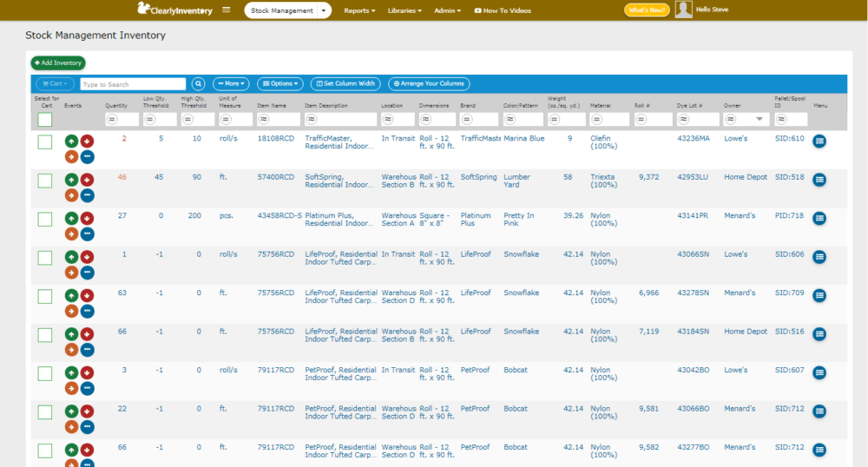Open the row menu icon for SID:709
The image size is (868, 467).
pyautogui.click(x=819, y=295)
